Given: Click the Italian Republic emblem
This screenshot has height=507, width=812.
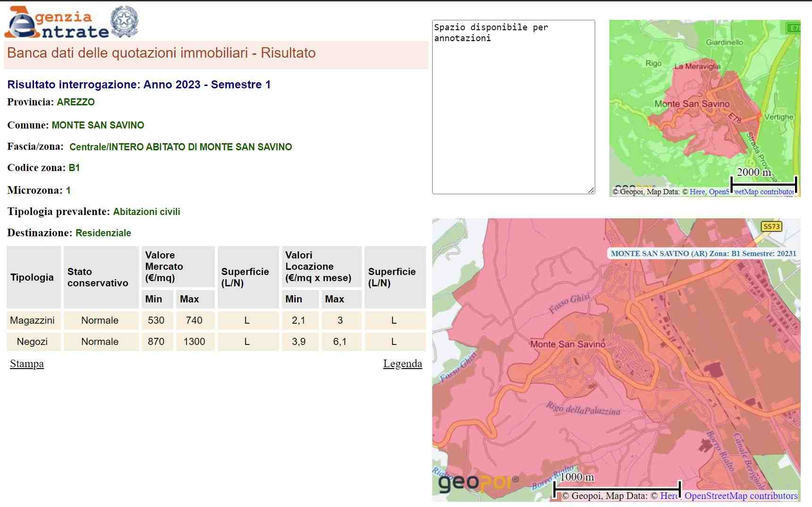Looking at the screenshot, I should (124, 22).
